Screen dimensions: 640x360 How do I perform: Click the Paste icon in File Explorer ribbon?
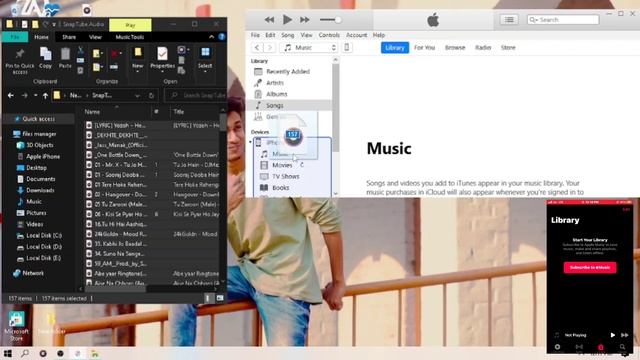[x=65, y=54]
